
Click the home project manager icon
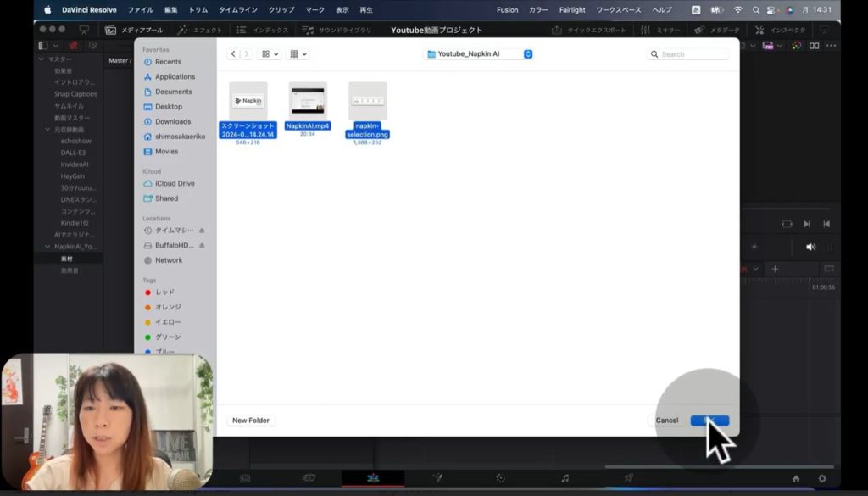coord(796,478)
